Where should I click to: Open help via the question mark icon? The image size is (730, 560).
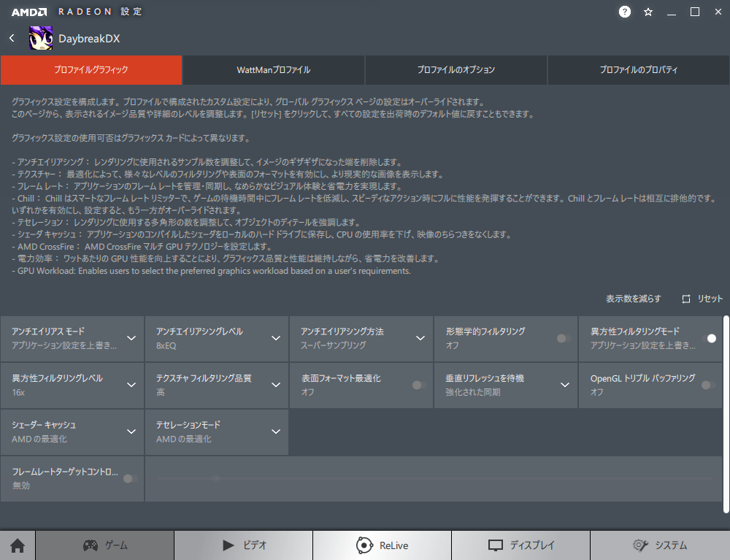[625, 12]
